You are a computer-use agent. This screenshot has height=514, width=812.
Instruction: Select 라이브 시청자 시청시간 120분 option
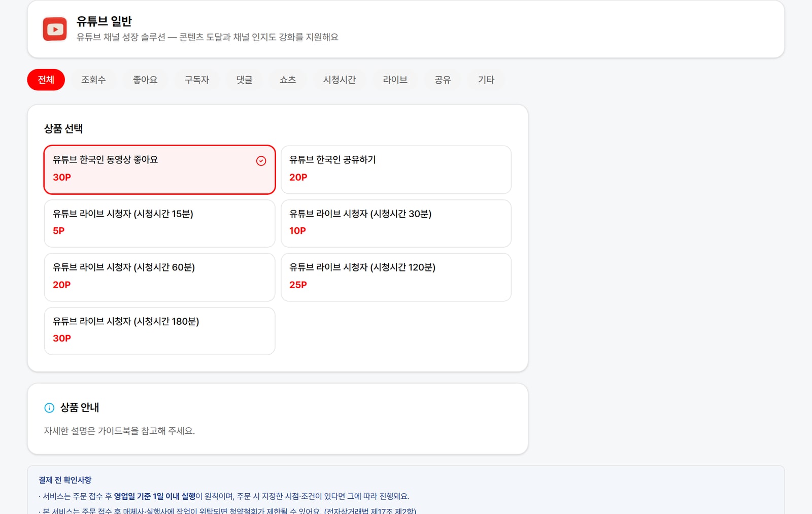click(396, 277)
